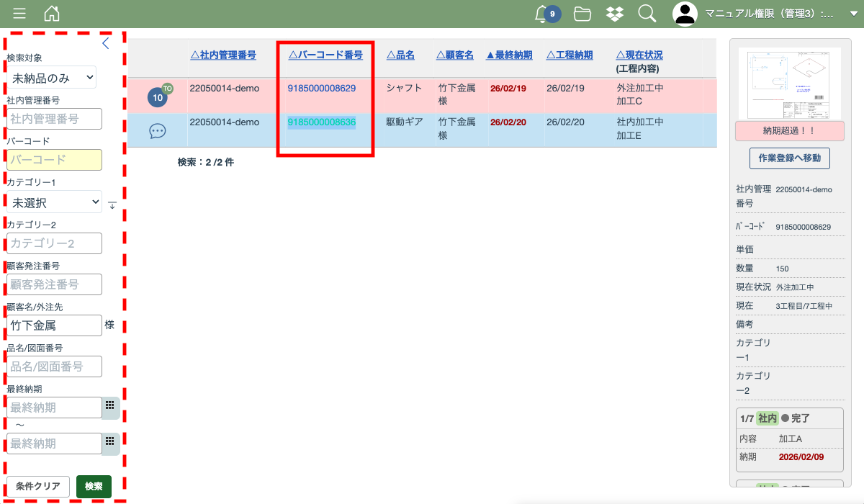This screenshot has height=504, width=864.
Task: Sort by 最終納期 column header
Action: [509, 55]
